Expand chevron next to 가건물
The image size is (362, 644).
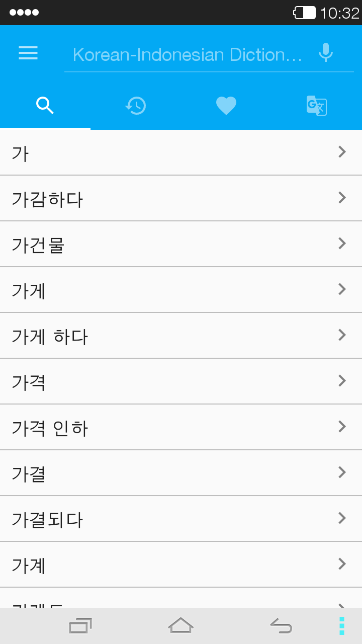click(x=342, y=244)
